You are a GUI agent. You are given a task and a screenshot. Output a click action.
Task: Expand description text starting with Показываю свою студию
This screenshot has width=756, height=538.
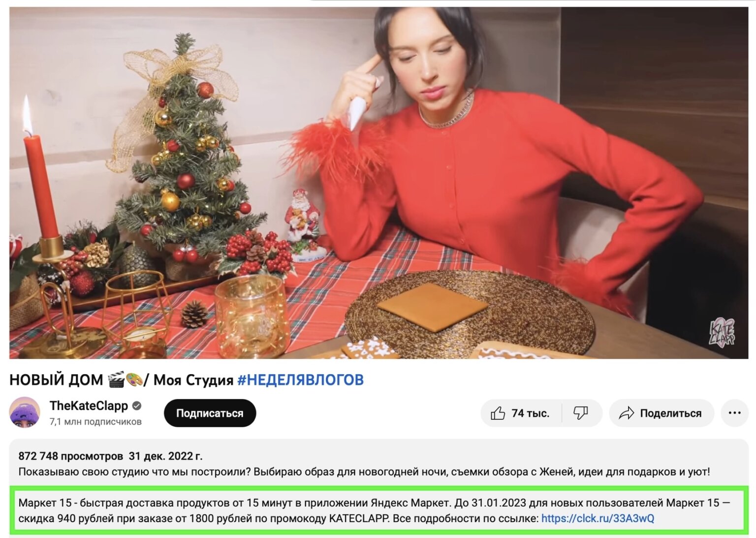[x=364, y=472]
